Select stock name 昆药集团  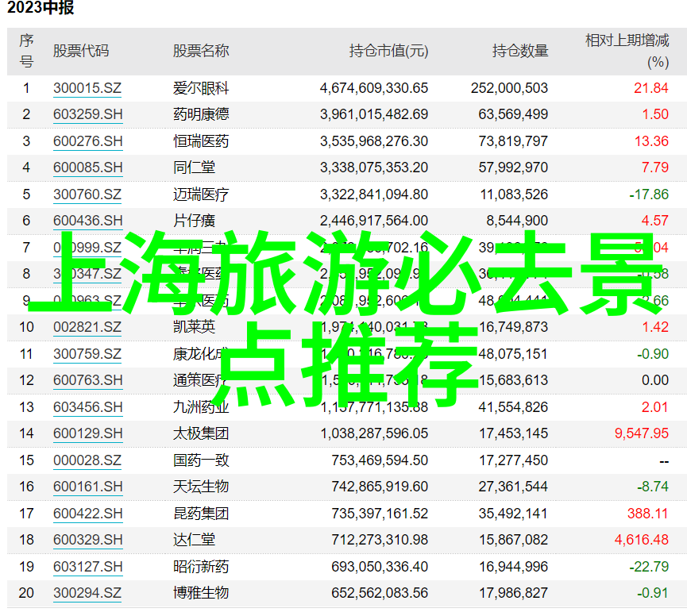201,514
